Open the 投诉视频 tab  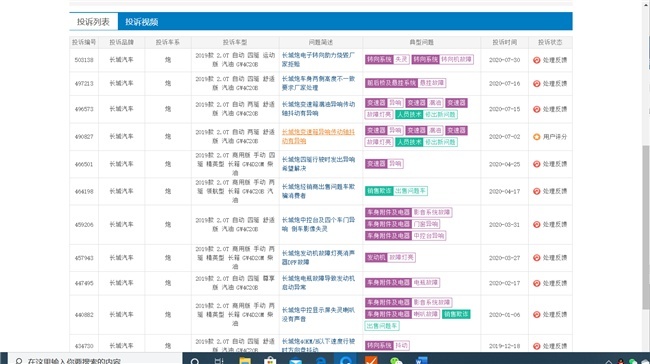pos(141,22)
